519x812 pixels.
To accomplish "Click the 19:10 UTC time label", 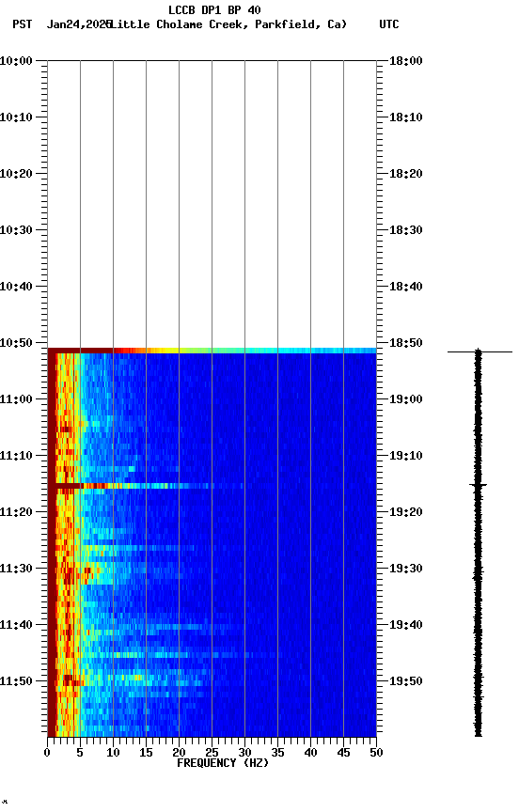I will click(x=406, y=456).
